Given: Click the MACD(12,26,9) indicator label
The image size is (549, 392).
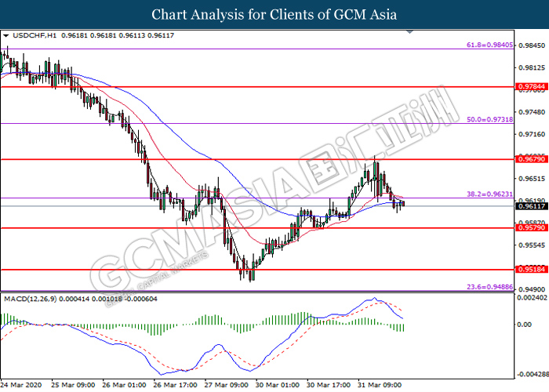Looking at the screenshot, I should [x=30, y=299].
